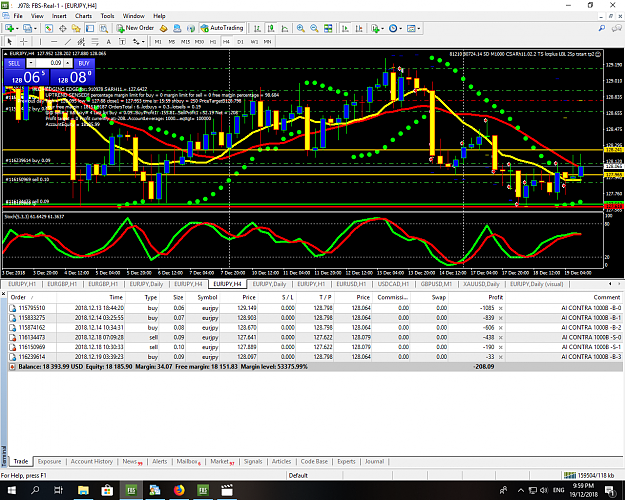This screenshot has width=625, height=500.
Task: Toggle the Terminal window icon
Action: click(90, 28)
